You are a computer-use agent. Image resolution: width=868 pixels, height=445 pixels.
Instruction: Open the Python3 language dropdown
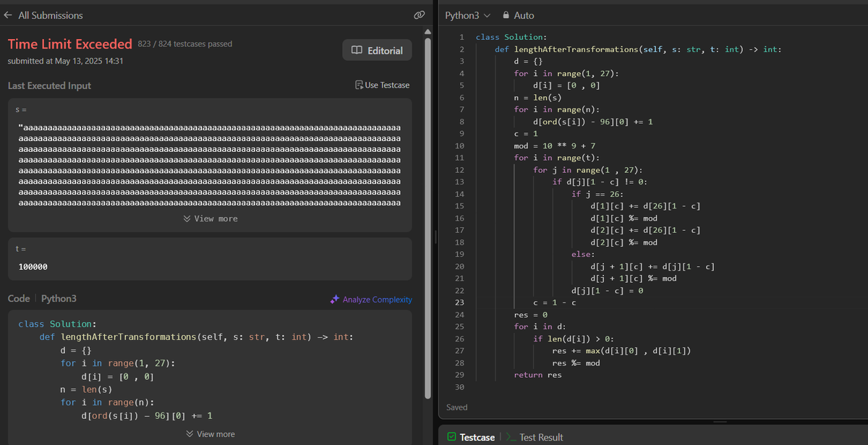tap(467, 15)
